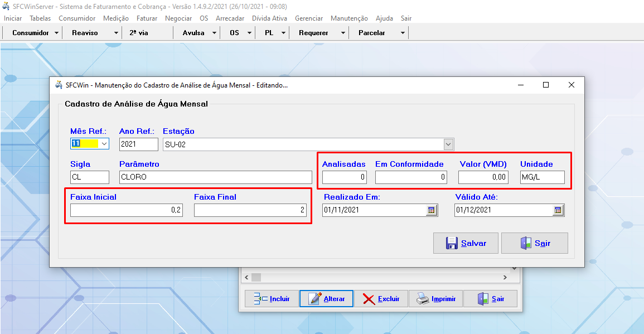Open the Estação station dropdown list
The height and width of the screenshot is (334, 644).
point(448,144)
